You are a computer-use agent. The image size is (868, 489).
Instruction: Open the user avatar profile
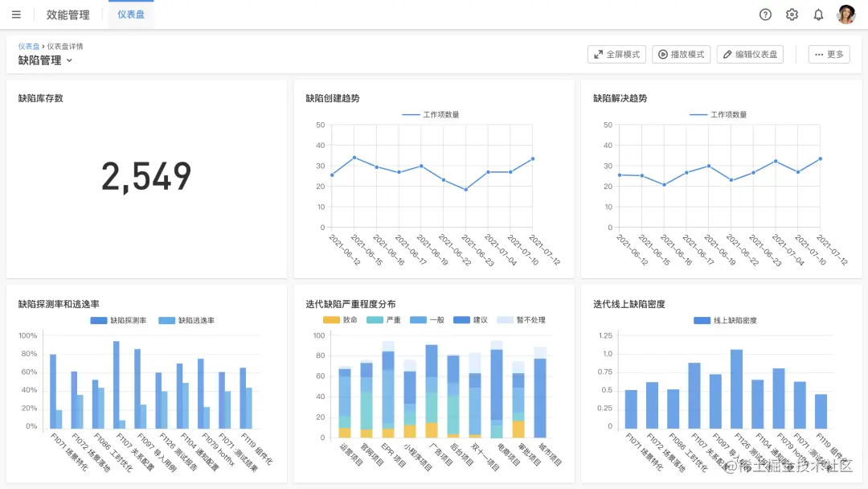click(845, 14)
